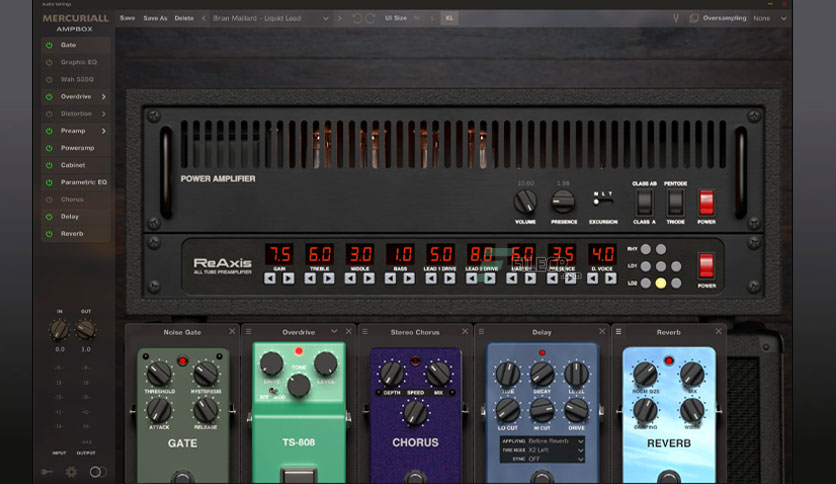The height and width of the screenshot is (484, 836).
Task: Go to previous preset arrow
Action: [x=203, y=18]
